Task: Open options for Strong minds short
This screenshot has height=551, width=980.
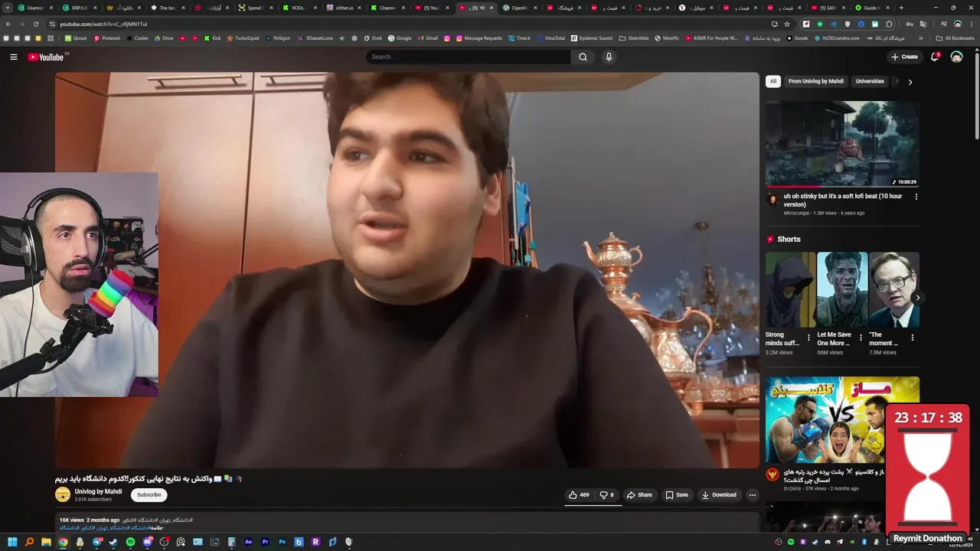Action: coord(808,337)
